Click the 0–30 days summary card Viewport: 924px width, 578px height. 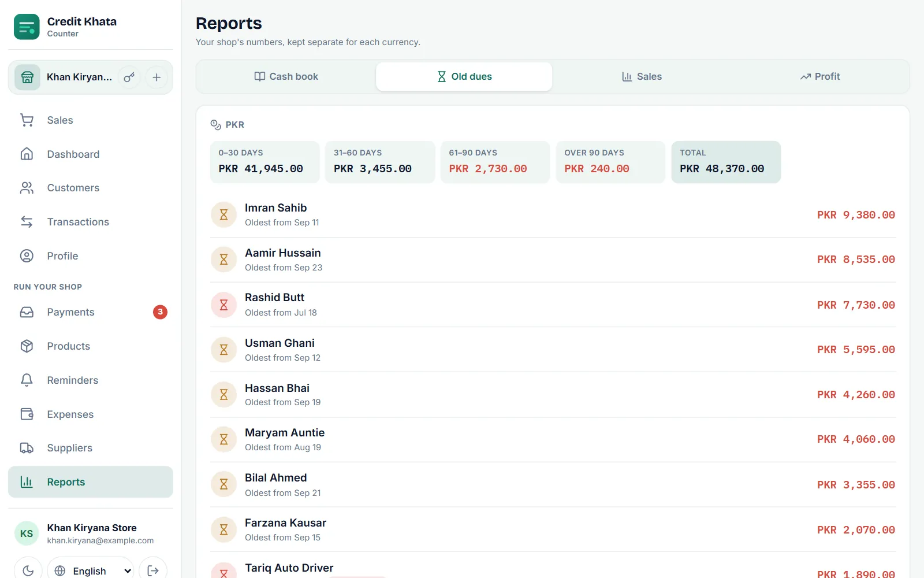265,162
